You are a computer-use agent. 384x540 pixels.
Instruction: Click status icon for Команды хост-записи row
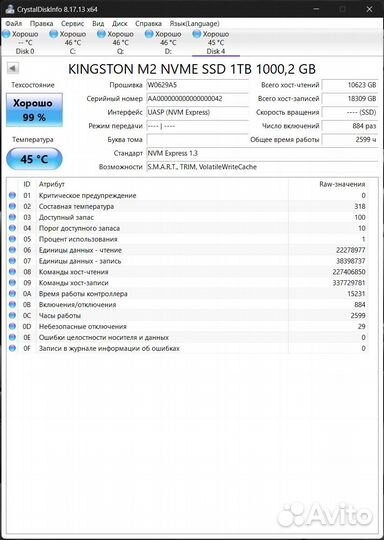(12, 283)
